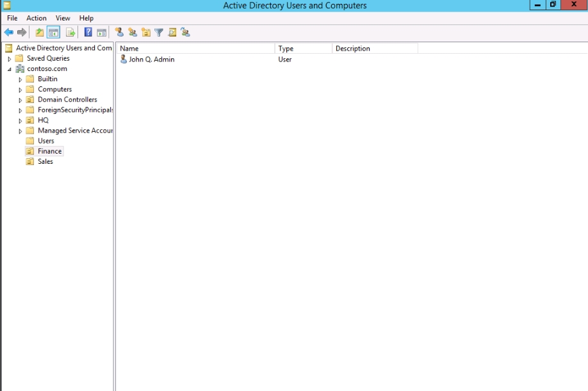This screenshot has height=391, width=588.
Task: Click the Create new organizational unit icon
Action: [146, 33]
